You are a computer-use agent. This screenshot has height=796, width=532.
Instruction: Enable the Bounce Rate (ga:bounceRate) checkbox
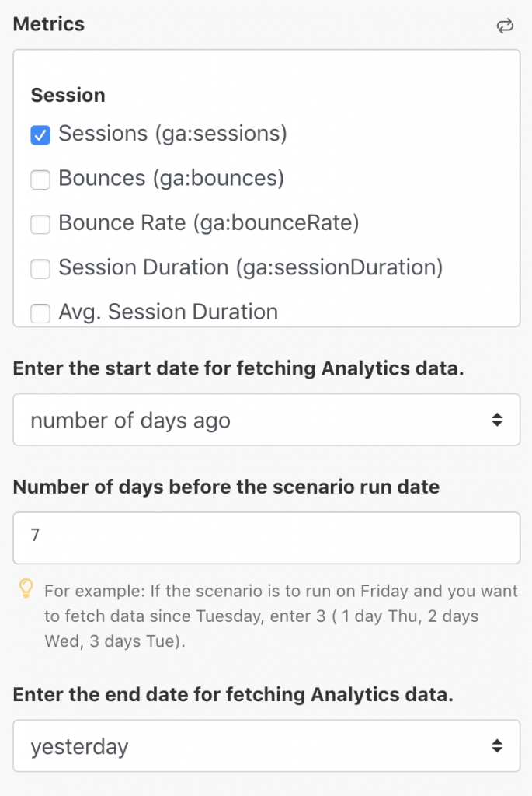[40, 224]
